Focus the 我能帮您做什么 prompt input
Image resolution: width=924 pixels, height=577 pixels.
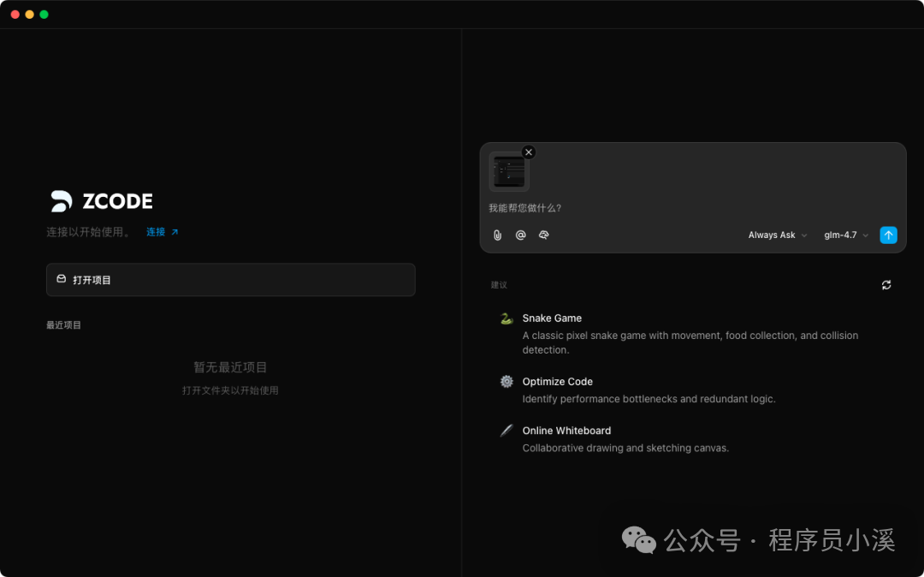coord(692,208)
